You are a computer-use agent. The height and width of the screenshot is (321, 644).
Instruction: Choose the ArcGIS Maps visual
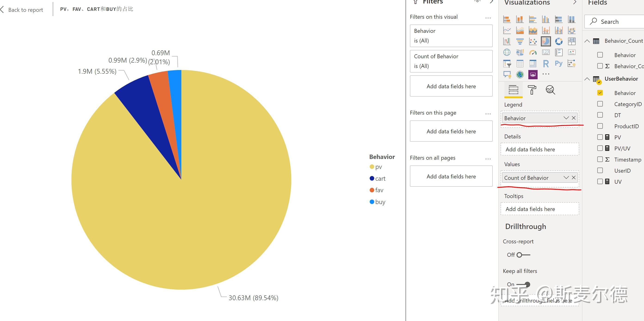[x=520, y=74]
